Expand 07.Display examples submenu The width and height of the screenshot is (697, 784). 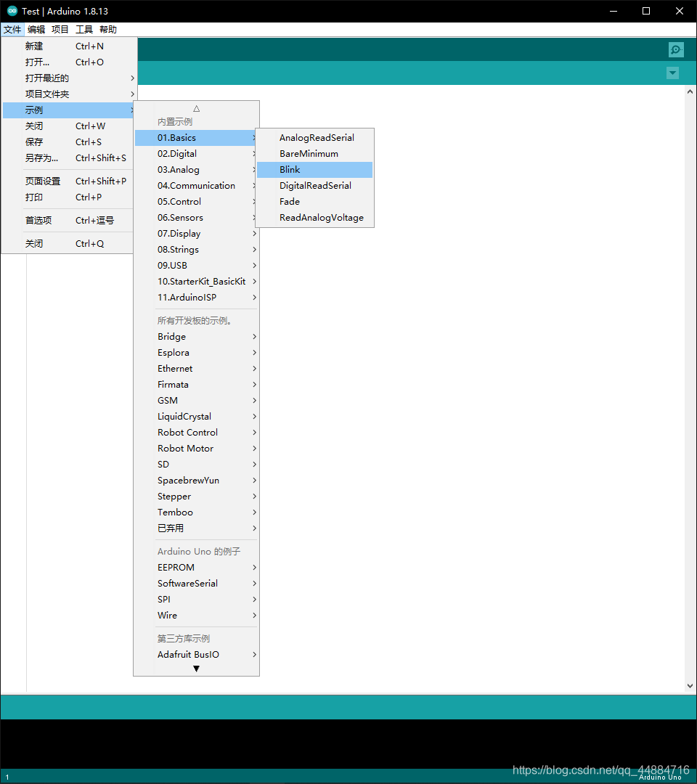[197, 234]
